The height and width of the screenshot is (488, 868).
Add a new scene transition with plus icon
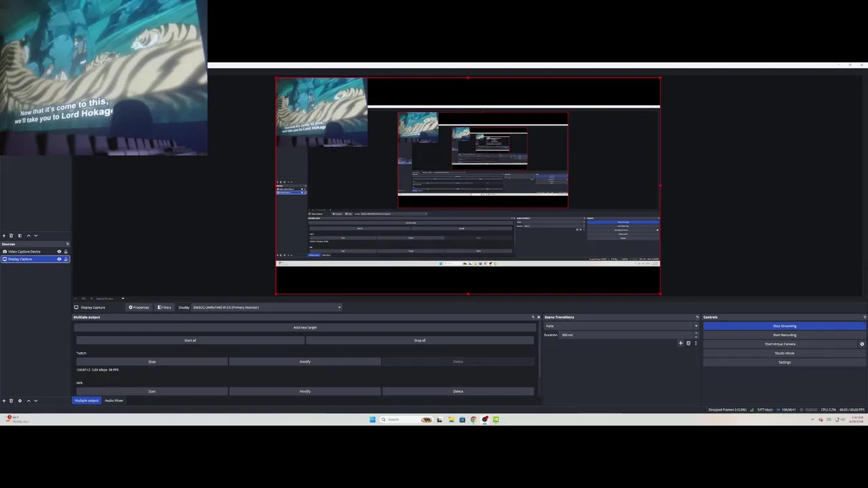pos(681,343)
